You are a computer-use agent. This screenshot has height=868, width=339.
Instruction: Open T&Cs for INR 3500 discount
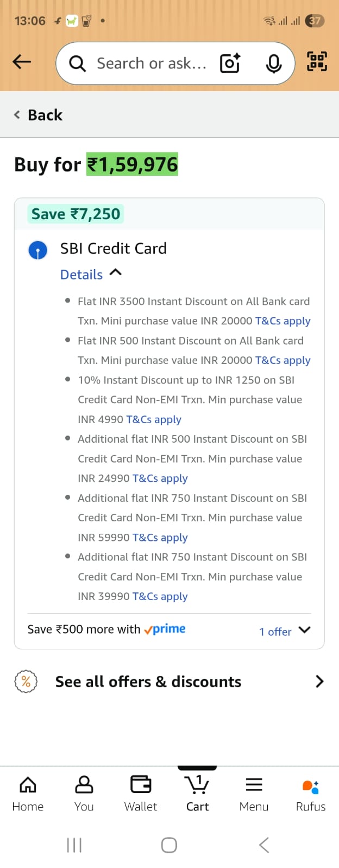(282, 321)
